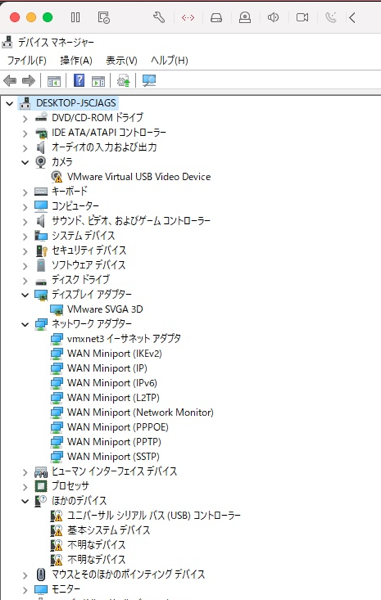Collapse the DESKTOP-J5CJAGS root node
Image resolution: width=381 pixels, height=600 pixels.
point(10,103)
